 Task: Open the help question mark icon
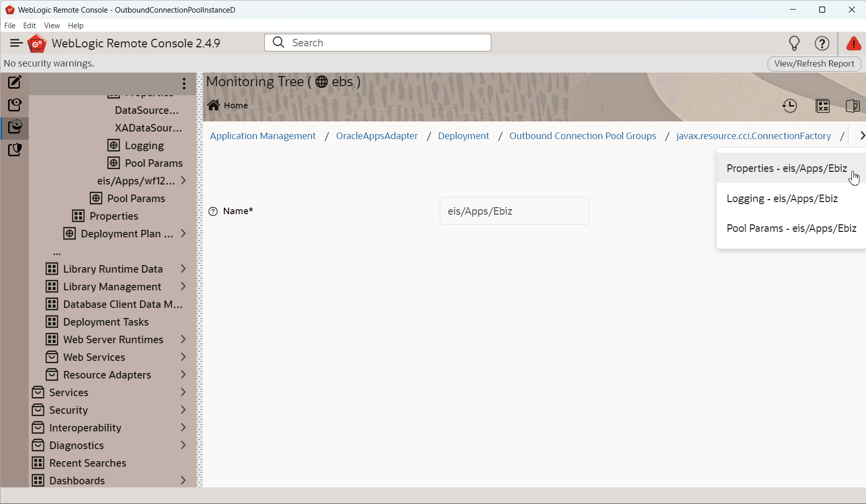[822, 44]
